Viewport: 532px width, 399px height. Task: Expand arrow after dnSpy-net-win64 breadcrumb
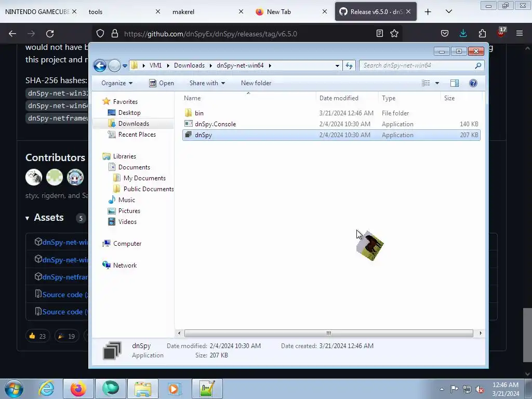[x=270, y=65]
